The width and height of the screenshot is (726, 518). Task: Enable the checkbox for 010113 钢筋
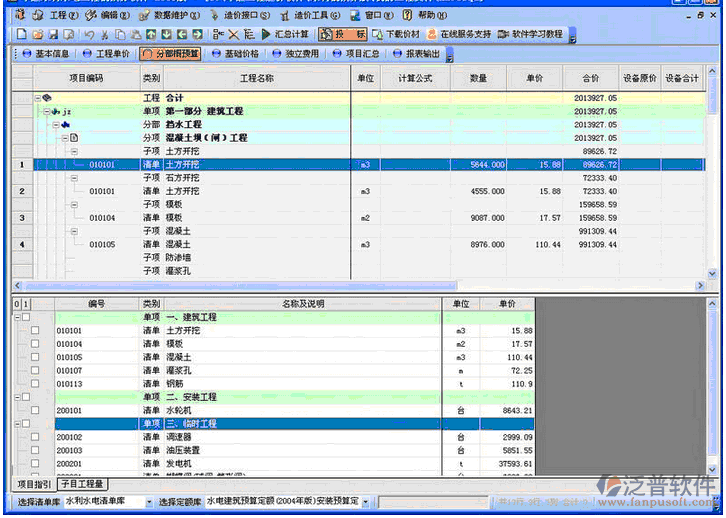35,383
